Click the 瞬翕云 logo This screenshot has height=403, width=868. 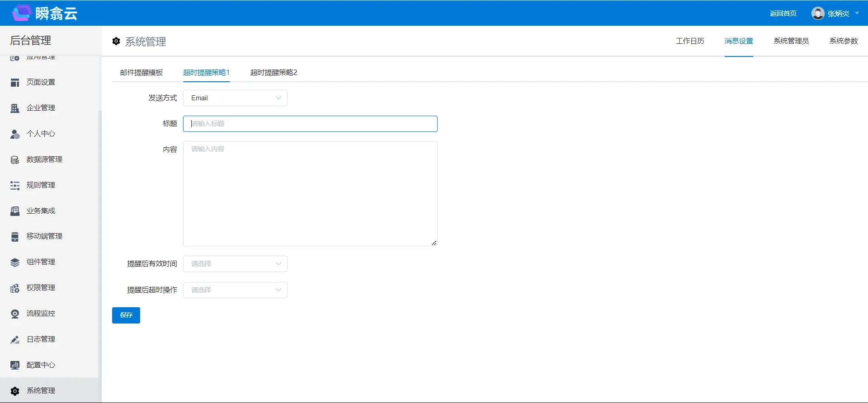click(44, 14)
